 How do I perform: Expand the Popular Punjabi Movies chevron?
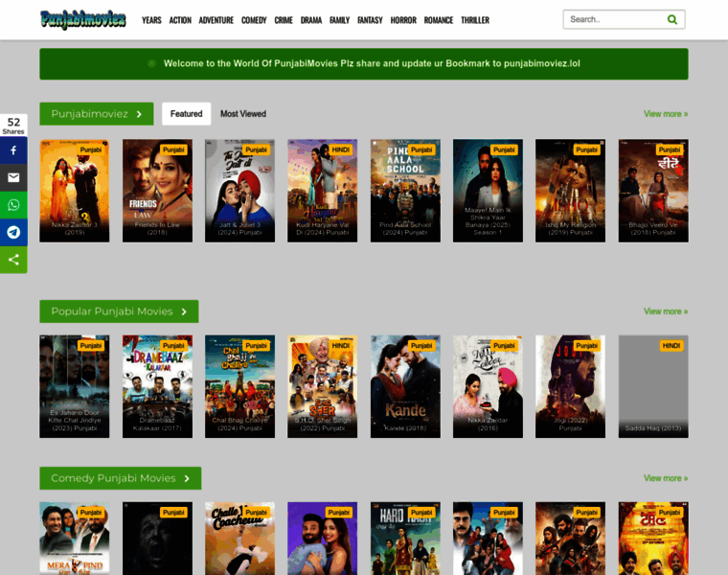click(x=184, y=311)
